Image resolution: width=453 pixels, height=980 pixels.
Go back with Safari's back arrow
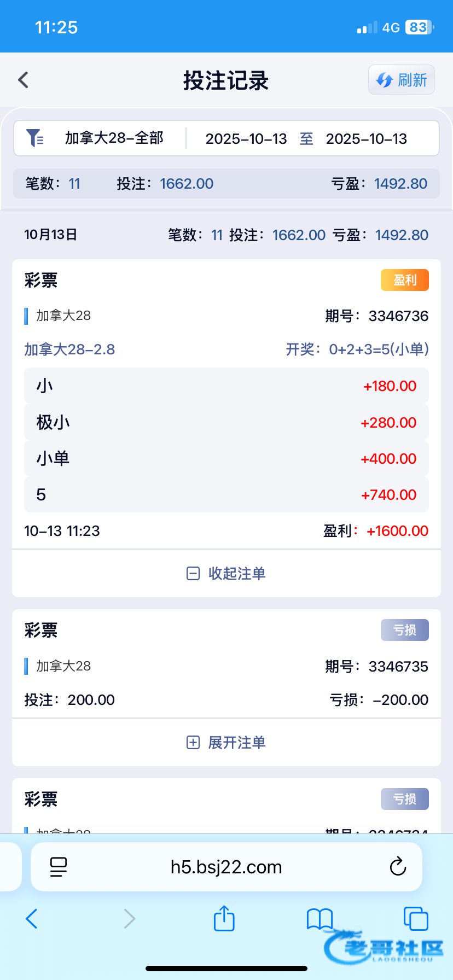(32, 919)
